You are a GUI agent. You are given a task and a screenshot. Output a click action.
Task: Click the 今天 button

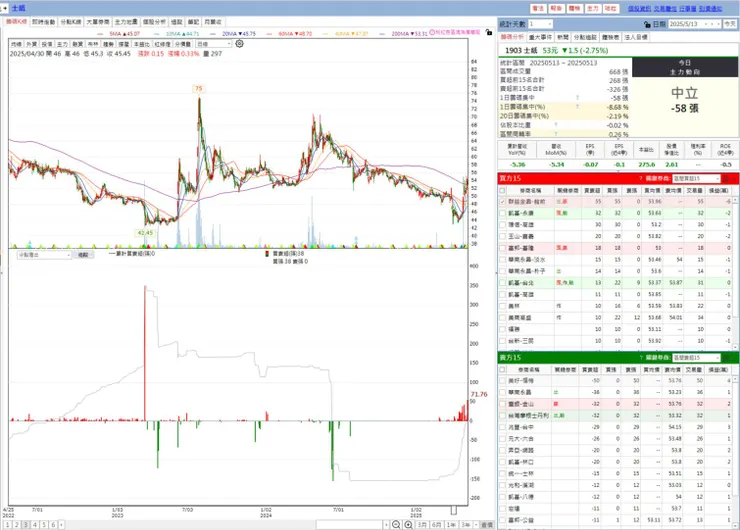pos(730,24)
